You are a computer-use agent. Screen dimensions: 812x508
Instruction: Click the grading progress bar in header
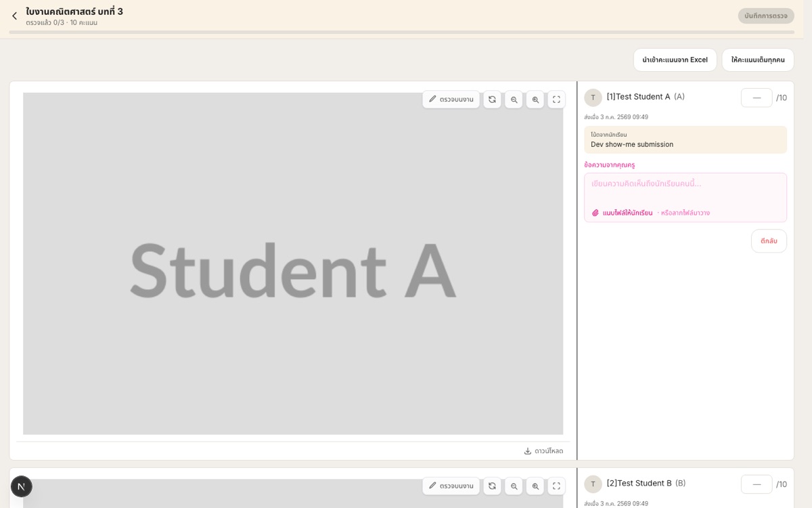(x=402, y=32)
